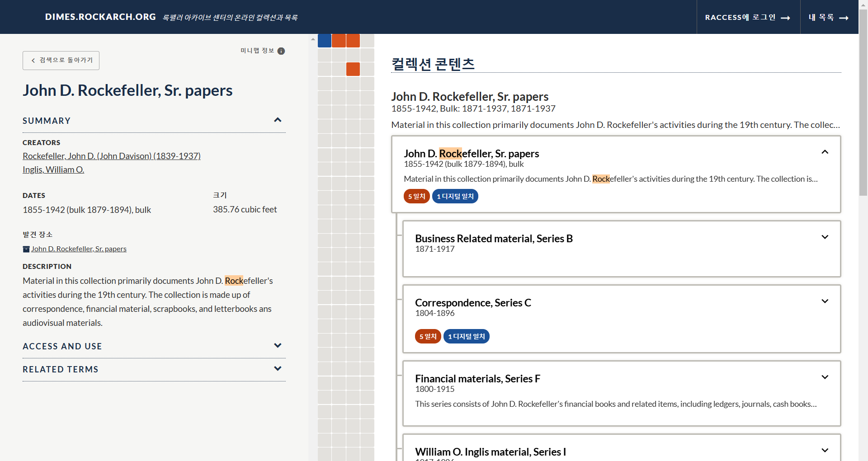The height and width of the screenshot is (461, 868).
Task: Expand the ACCESS AND USE section
Action: [278, 346]
